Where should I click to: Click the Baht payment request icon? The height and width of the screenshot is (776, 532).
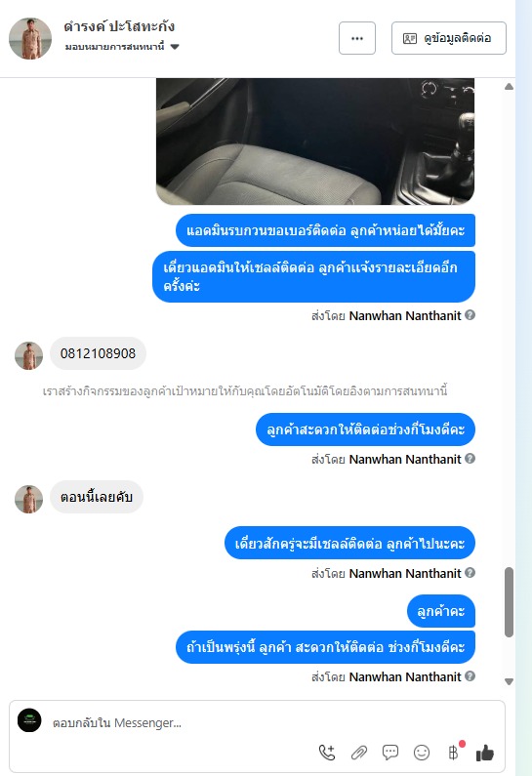453,753
